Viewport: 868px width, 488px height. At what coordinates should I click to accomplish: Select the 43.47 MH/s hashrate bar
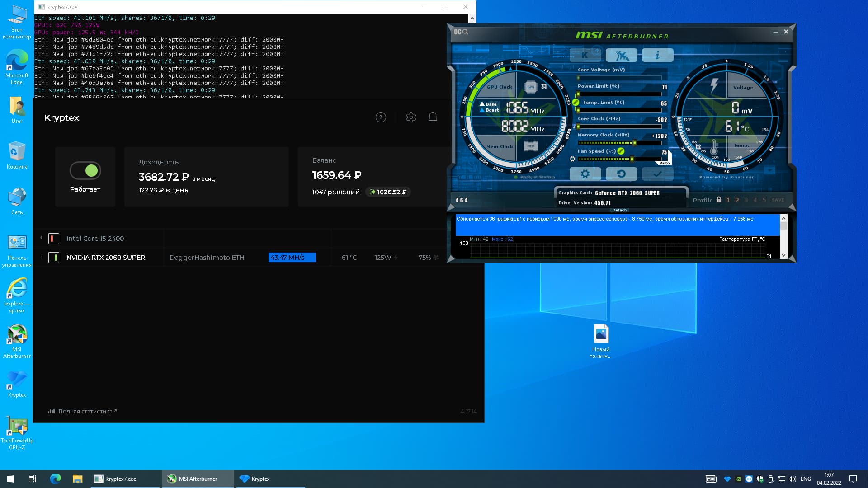coord(292,258)
